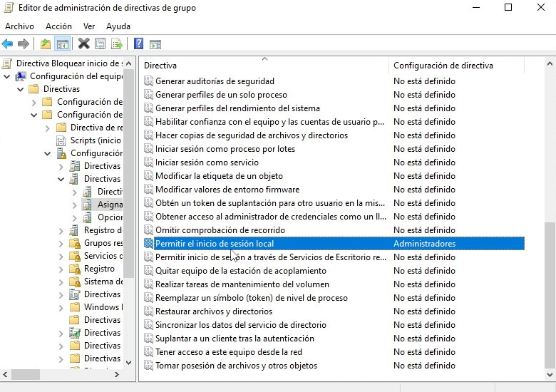
Task: Open Help via the blue question icon
Action: tap(139, 44)
